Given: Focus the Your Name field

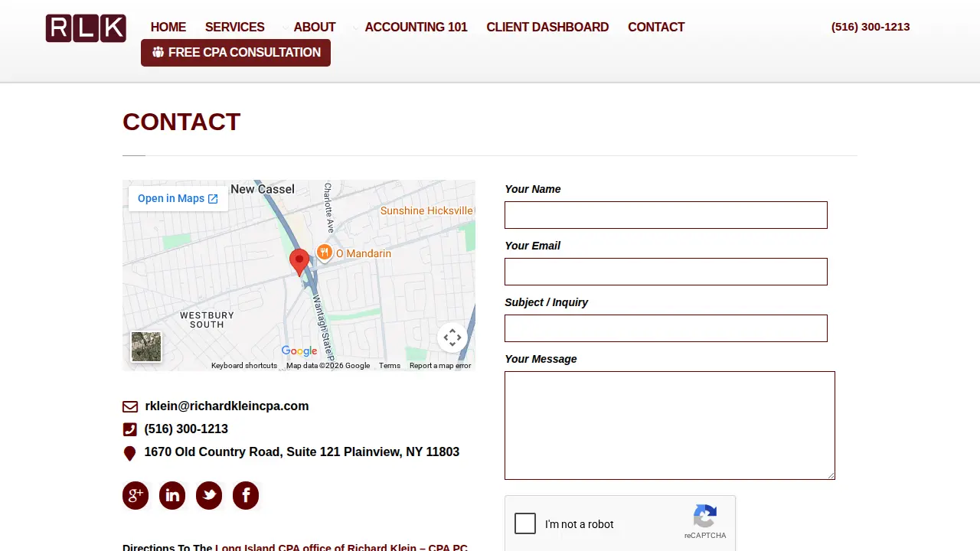Looking at the screenshot, I should point(666,215).
